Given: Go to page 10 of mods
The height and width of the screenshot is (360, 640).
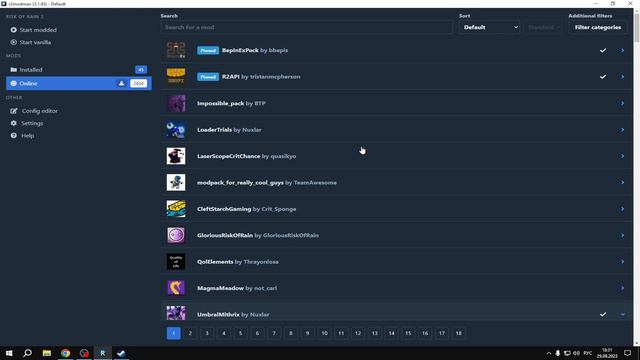Looking at the screenshot, I should click(x=324, y=333).
